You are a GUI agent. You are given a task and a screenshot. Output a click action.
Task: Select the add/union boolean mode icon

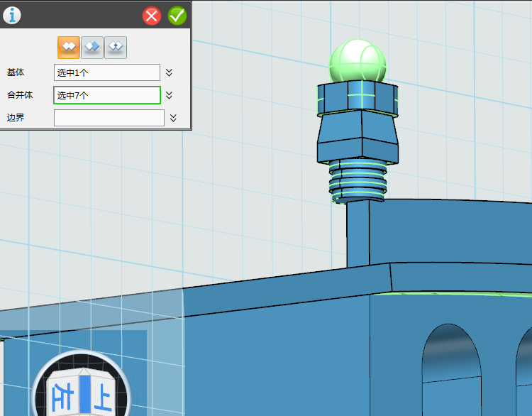69,47
